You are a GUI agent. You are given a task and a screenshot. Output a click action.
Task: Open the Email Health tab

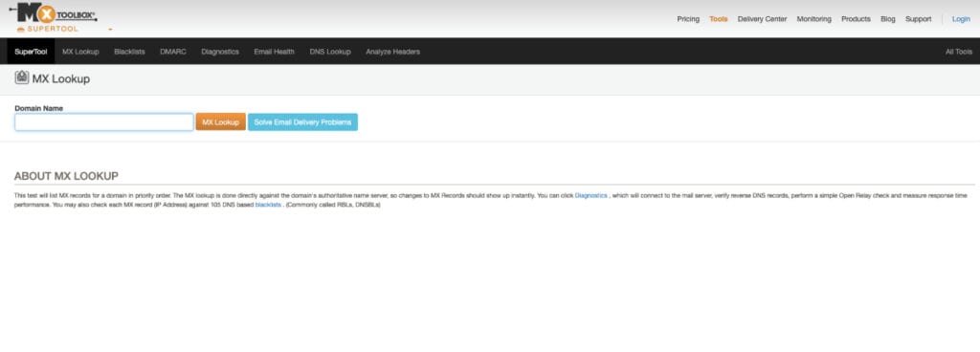point(274,52)
